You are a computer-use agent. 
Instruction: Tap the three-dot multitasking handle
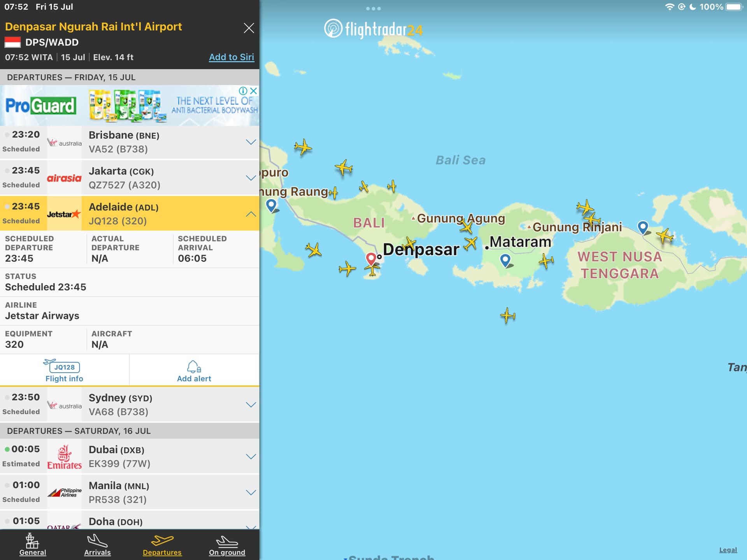pyautogui.click(x=373, y=9)
